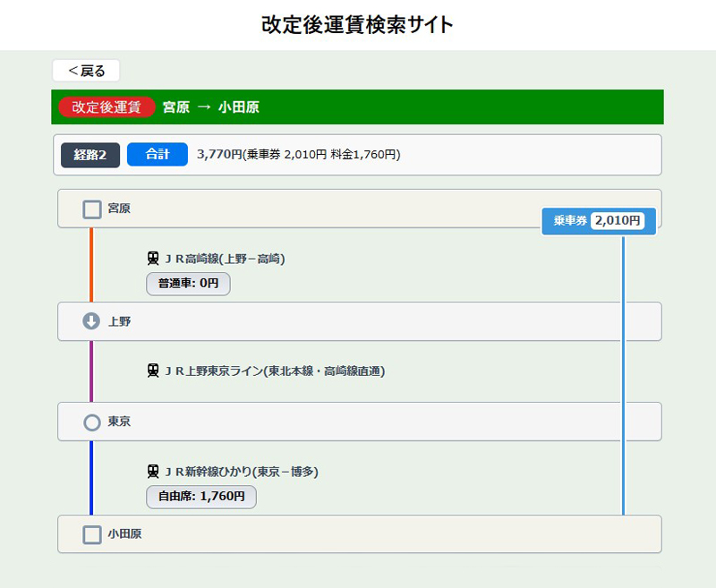The height and width of the screenshot is (588, 716).
Task: Select the 経路2 route label
Action: point(89,155)
